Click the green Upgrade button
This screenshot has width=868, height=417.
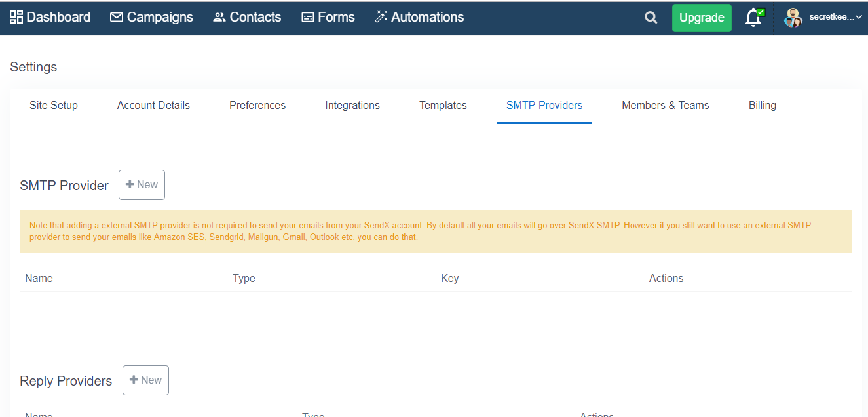[702, 18]
